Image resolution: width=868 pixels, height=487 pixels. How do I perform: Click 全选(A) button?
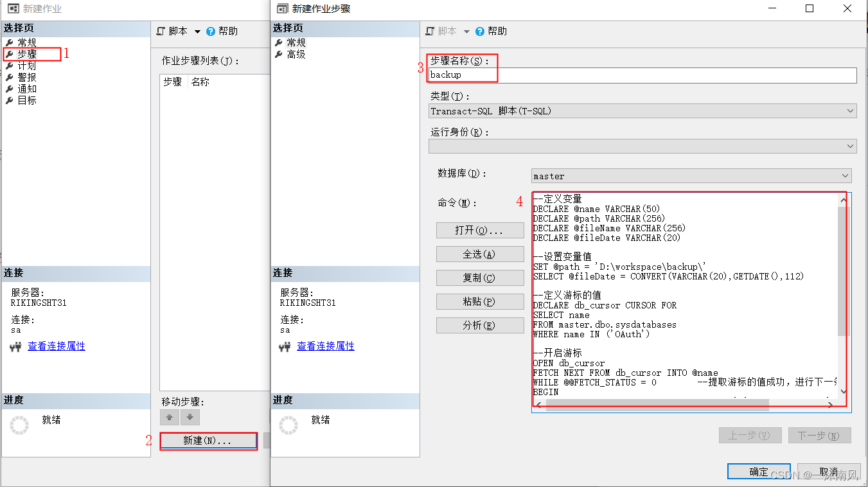pos(480,254)
